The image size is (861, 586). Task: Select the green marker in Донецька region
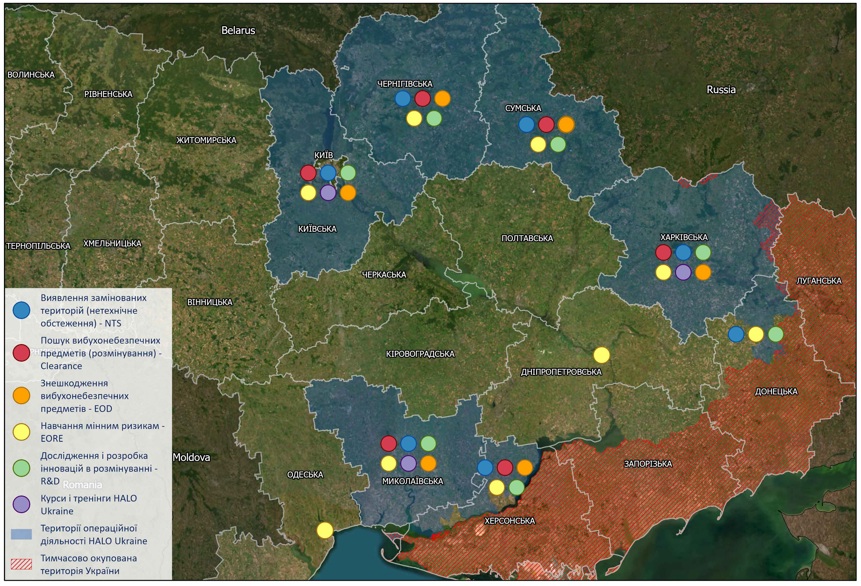click(x=775, y=334)
